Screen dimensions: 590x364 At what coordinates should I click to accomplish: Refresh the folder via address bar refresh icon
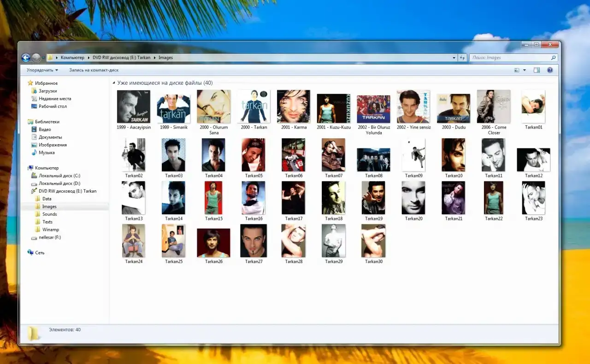(462, 58)
